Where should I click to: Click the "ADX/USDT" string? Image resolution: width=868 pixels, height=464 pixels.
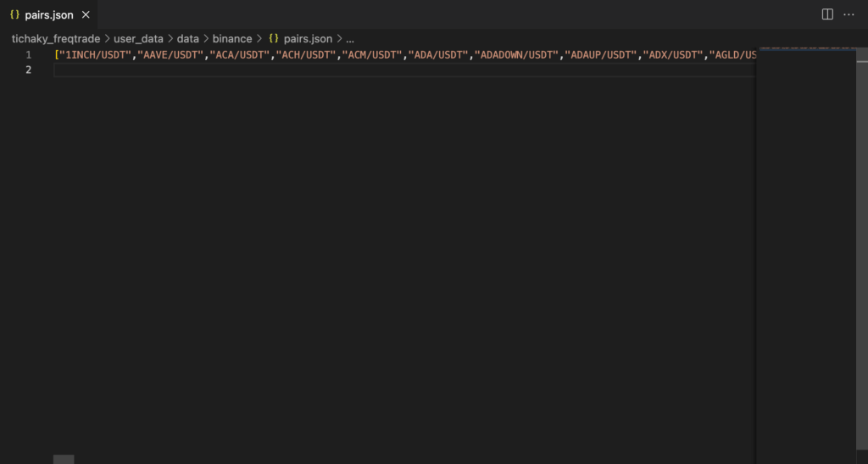tap(673, 55)
